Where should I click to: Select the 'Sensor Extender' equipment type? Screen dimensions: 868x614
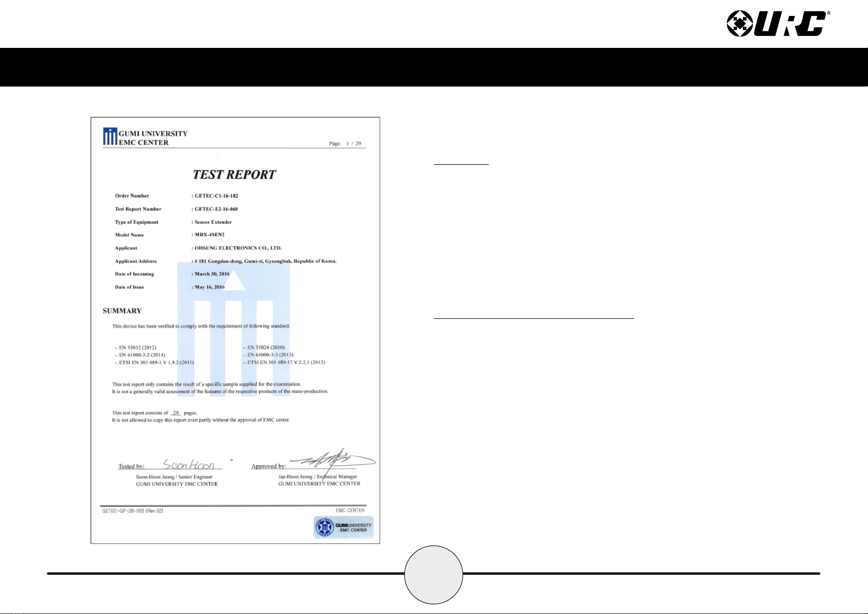tap(213, 222)
